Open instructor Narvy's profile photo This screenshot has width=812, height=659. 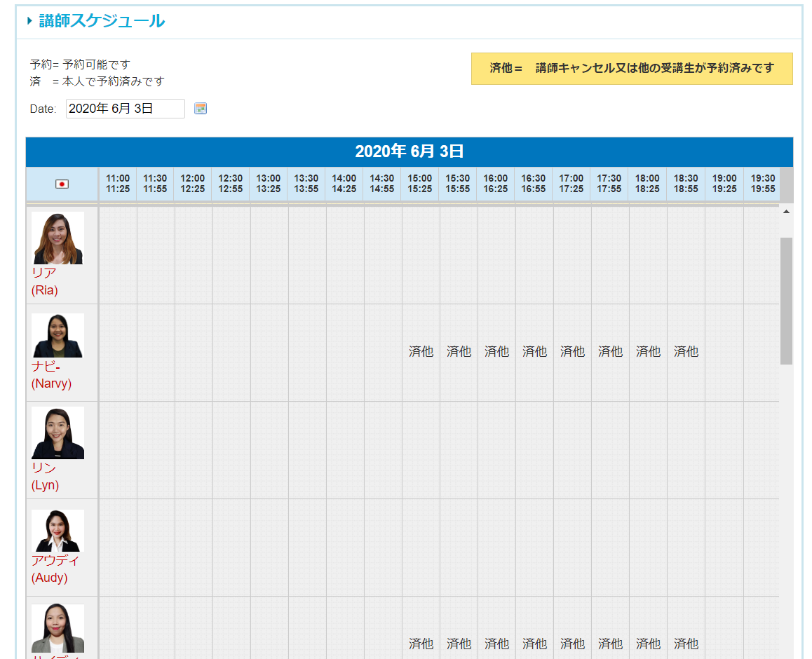pyautogui.click(x=57, y=335)
